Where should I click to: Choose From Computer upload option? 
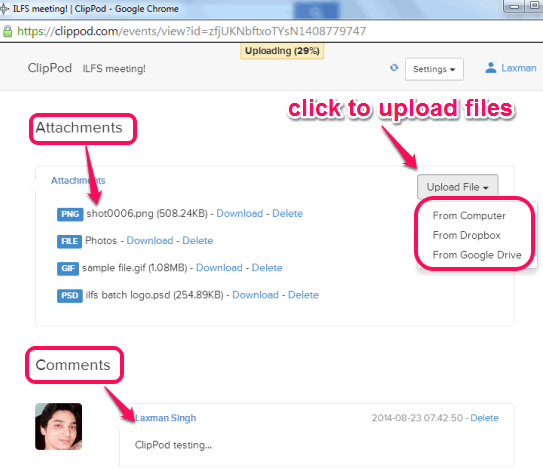pos(469,215)
